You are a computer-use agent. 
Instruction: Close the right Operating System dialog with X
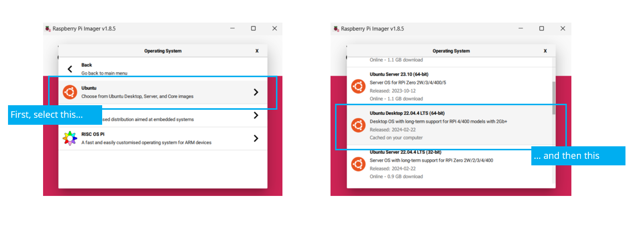(x=545, y=51)
